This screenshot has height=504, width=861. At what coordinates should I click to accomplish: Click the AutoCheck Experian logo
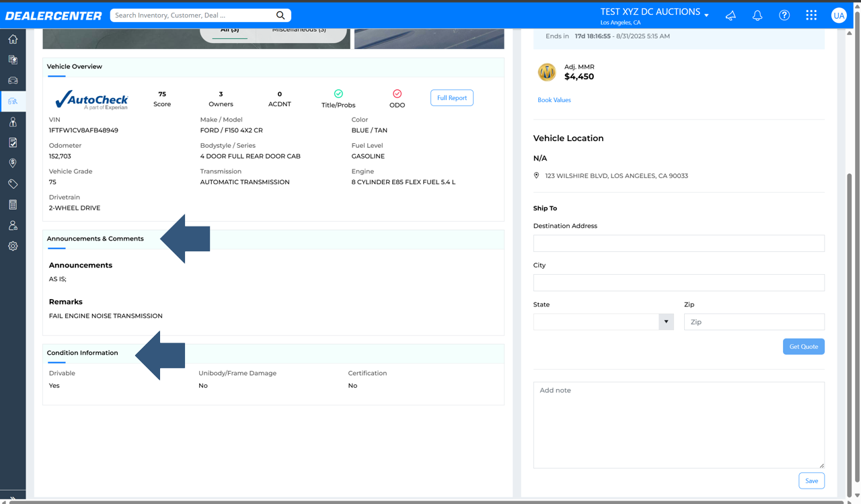91,99
